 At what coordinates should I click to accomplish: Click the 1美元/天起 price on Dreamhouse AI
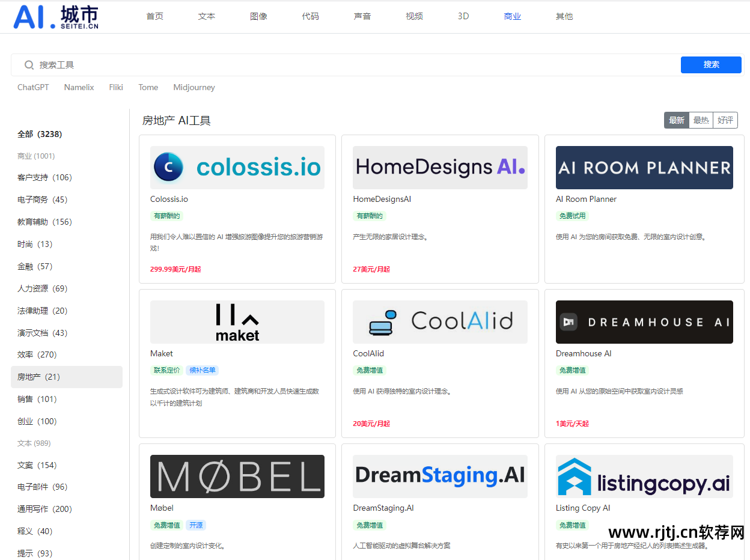pyautogui.click(x=572, y=424)
